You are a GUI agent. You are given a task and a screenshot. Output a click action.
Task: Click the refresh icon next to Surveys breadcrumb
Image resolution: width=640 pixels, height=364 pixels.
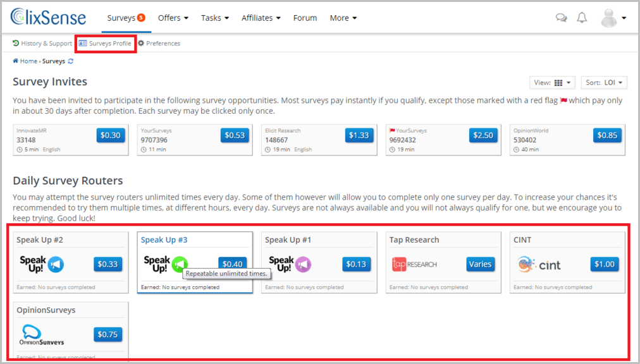pos(71,61)
